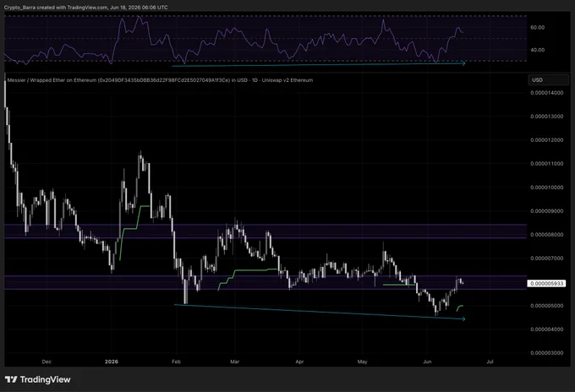Click the May date label on time axis
The height and width of the screenshot is (392, 575).
[362, 362]
